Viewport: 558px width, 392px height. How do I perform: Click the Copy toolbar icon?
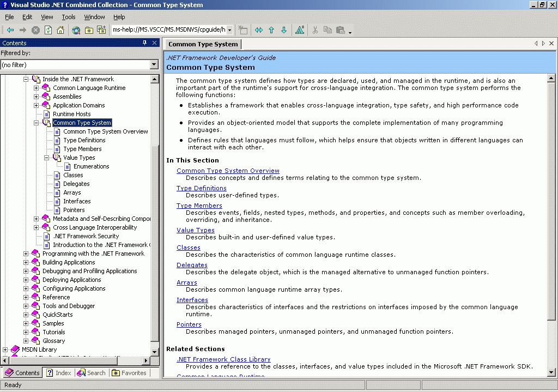pos(327,31)
